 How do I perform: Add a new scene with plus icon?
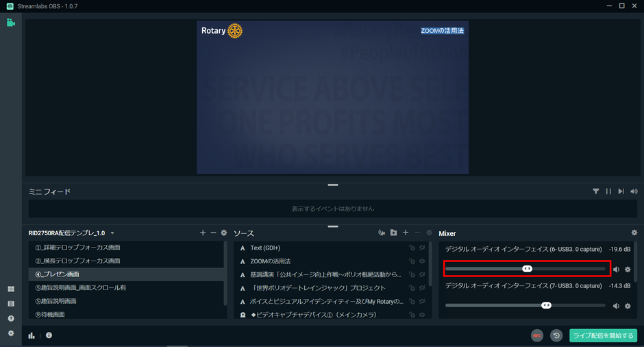click(203, 232)
